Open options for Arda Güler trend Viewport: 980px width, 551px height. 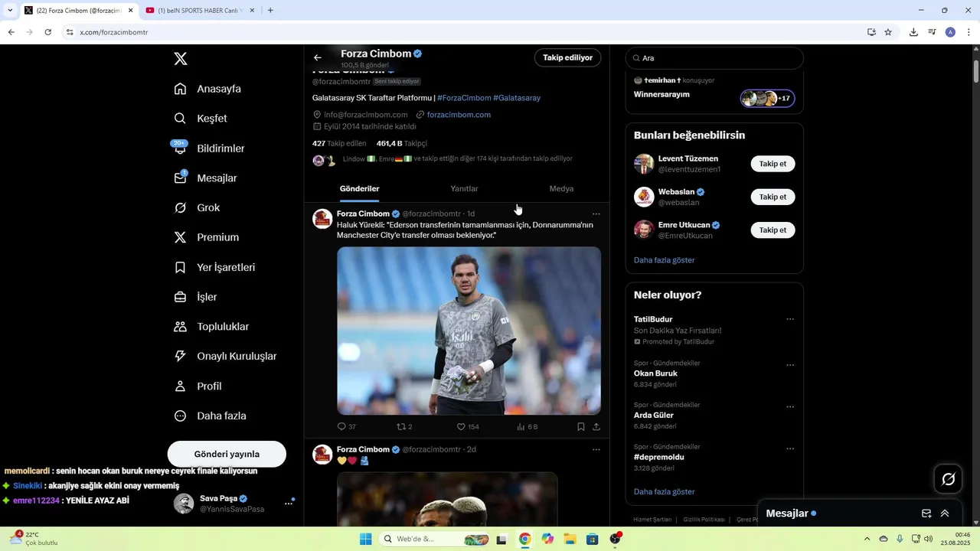(x=790, y=407)
